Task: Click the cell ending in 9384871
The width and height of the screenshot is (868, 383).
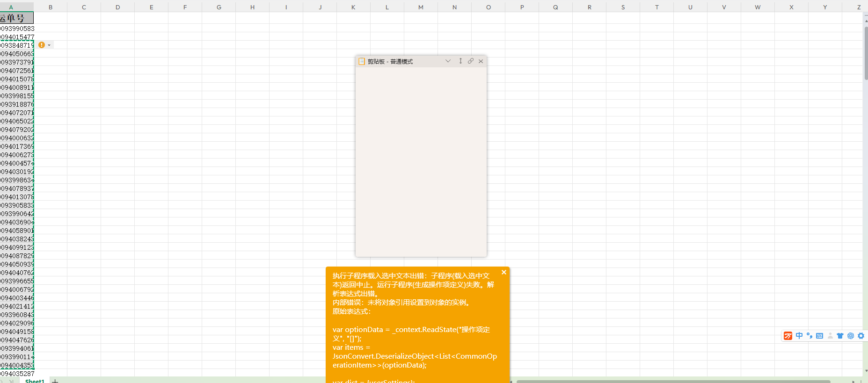Action: (17, 45)
